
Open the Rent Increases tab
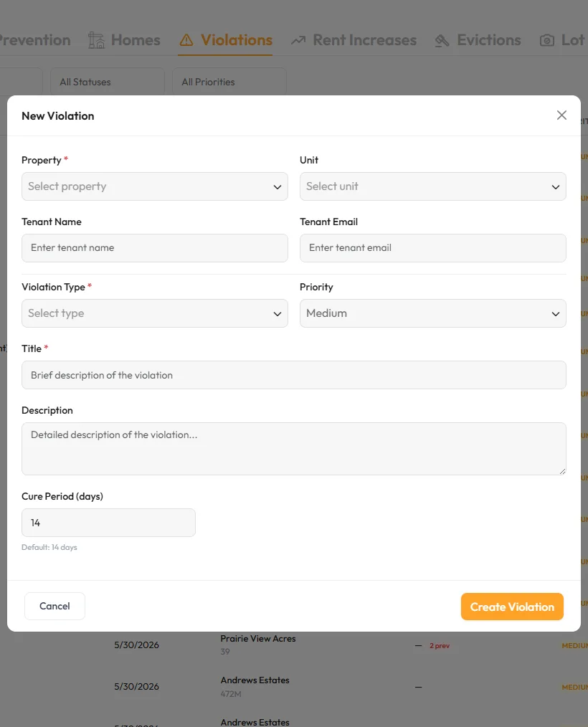pos(354,40)
